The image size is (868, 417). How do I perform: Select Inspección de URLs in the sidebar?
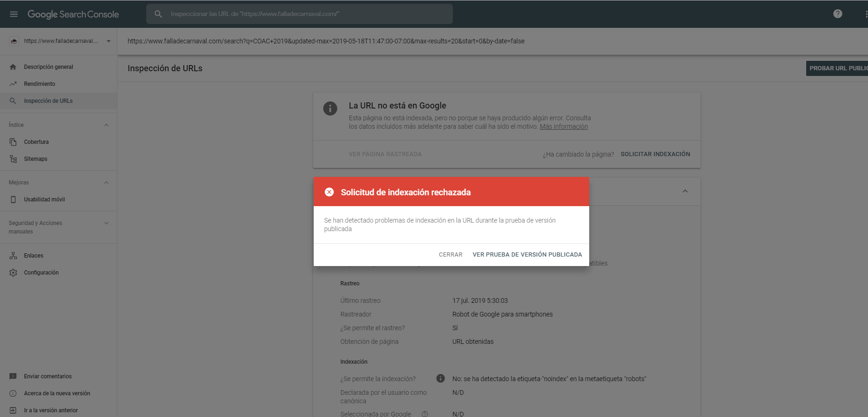(x=58, y=101)
